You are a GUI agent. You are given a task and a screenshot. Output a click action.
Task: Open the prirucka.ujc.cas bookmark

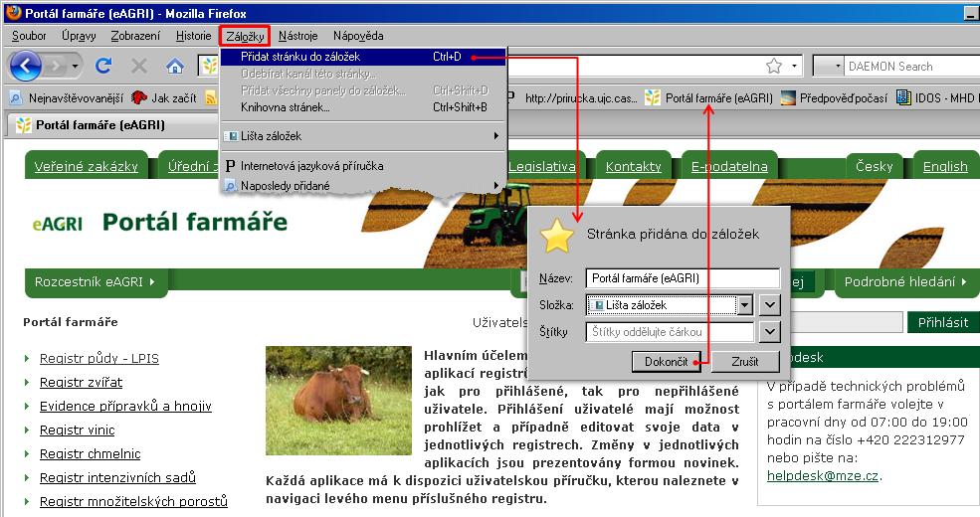[x=581, y=98]
